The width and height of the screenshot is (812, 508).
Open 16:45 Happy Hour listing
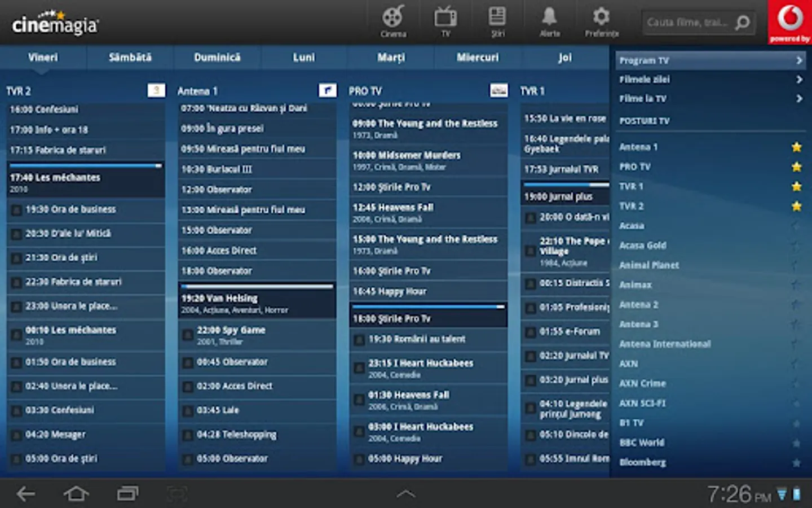(x=429, y=291)
